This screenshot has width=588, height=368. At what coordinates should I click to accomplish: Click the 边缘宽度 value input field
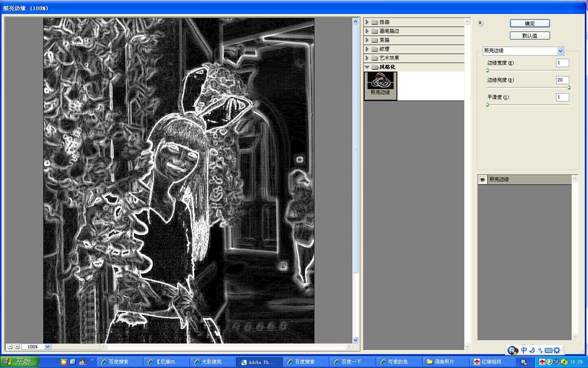[x=561, y=62]
